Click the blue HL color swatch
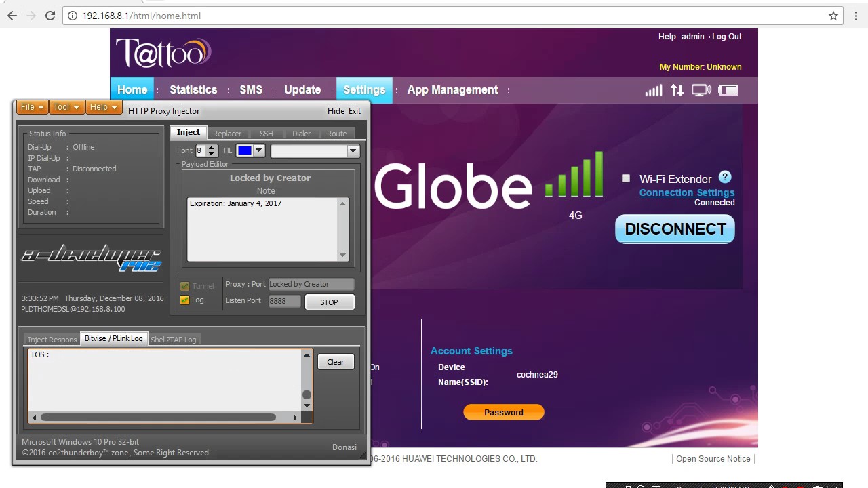This screenshot has height=488, width=868. (x=244, y=150)
